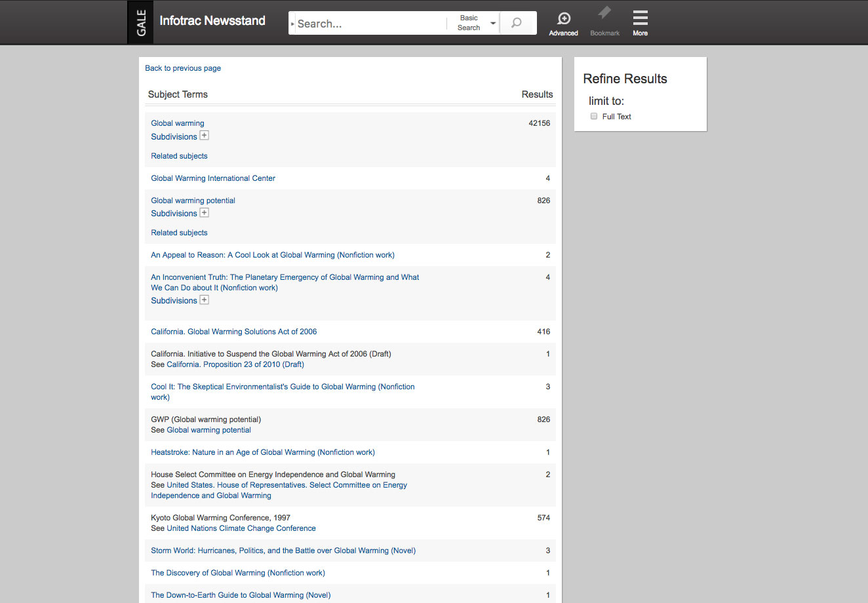The image size is (868, 603).
Task: Click California Initiative to Suspend text
Action: [x=271, y=354]
